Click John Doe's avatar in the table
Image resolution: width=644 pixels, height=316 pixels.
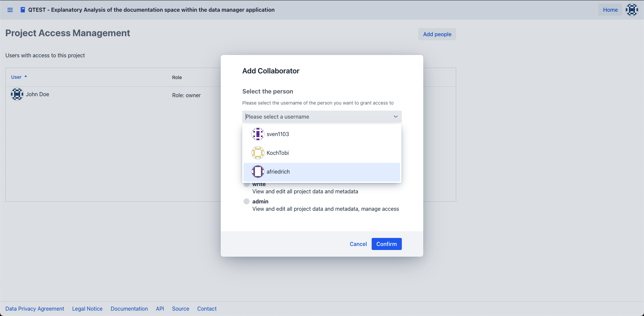pos(17,94)
